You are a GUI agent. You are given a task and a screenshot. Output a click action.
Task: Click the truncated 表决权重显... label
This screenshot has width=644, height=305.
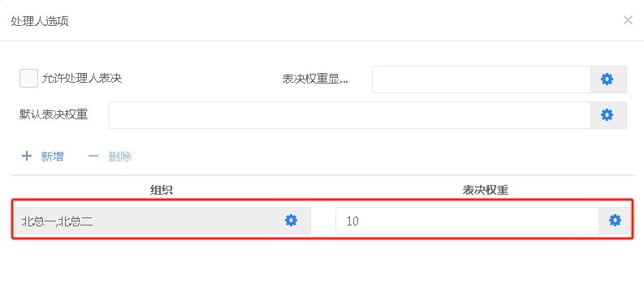click(x=315, y=79)
